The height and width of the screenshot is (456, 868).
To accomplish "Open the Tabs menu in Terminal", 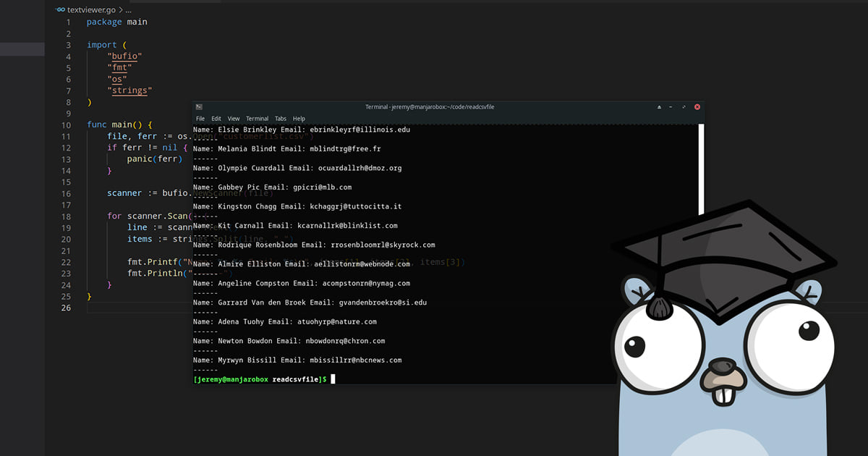I will click(x=281, y=119).
